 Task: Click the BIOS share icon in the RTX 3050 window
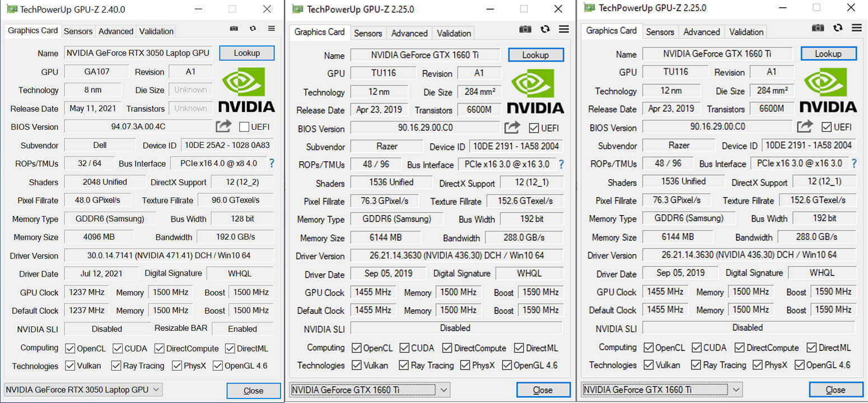click(x=223, y=126)
